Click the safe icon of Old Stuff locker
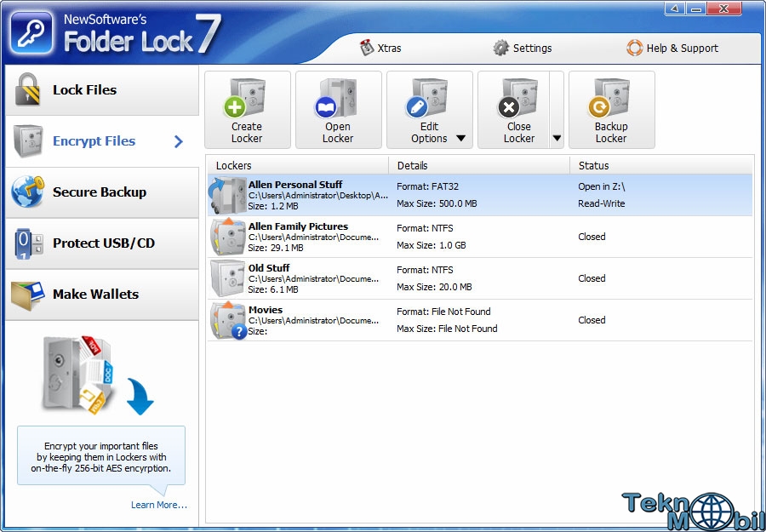This screenshot has width=766, height=532. click(x=228, y=278)
